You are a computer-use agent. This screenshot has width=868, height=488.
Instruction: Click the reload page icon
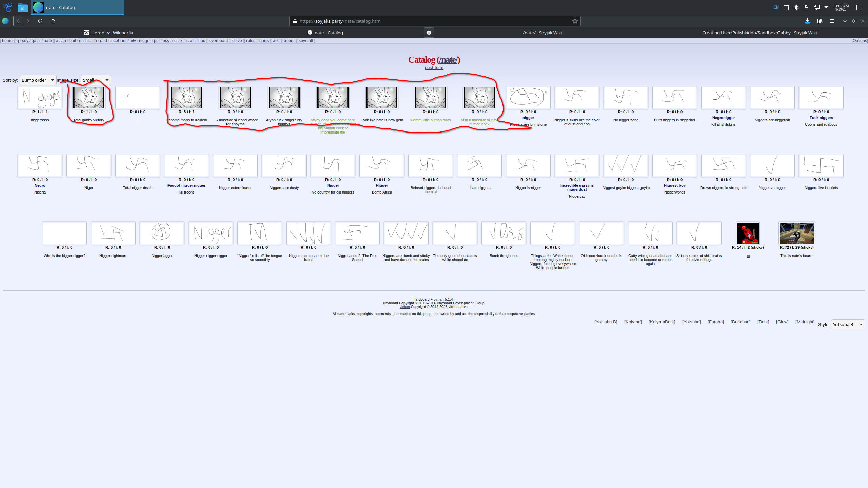click(x=40, y=21)
